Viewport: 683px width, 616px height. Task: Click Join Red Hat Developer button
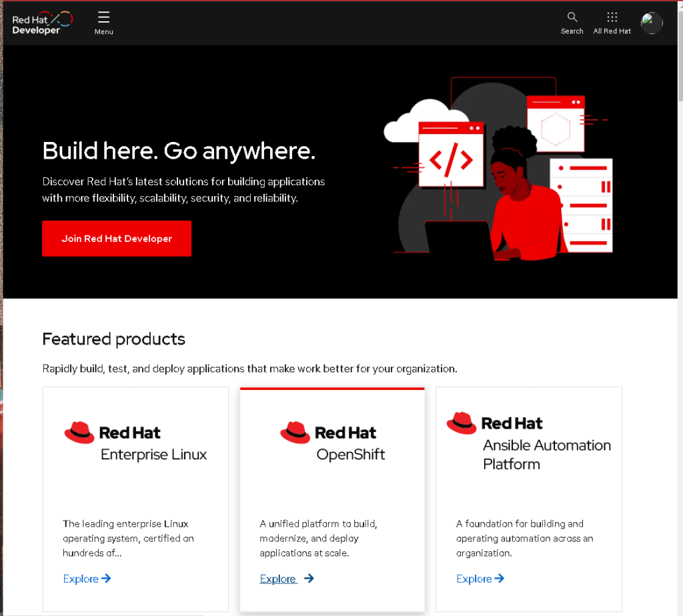pos(117,239)
